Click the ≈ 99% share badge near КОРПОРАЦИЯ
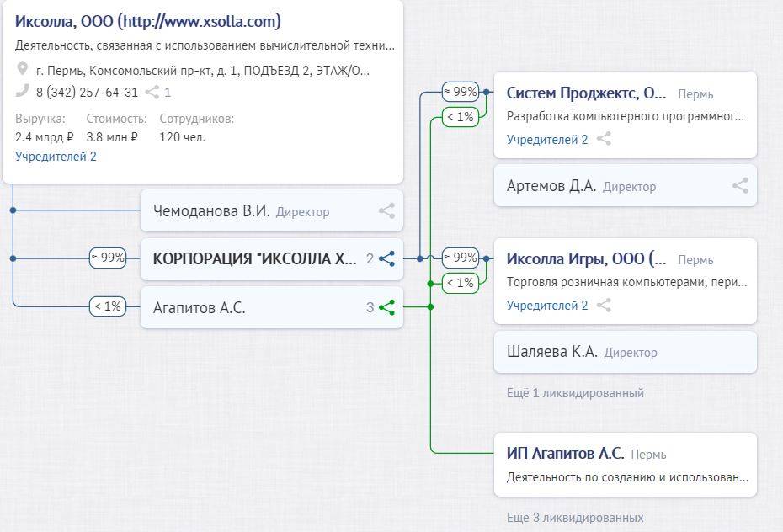The image size is (783, 532). [x=108, y=258]
